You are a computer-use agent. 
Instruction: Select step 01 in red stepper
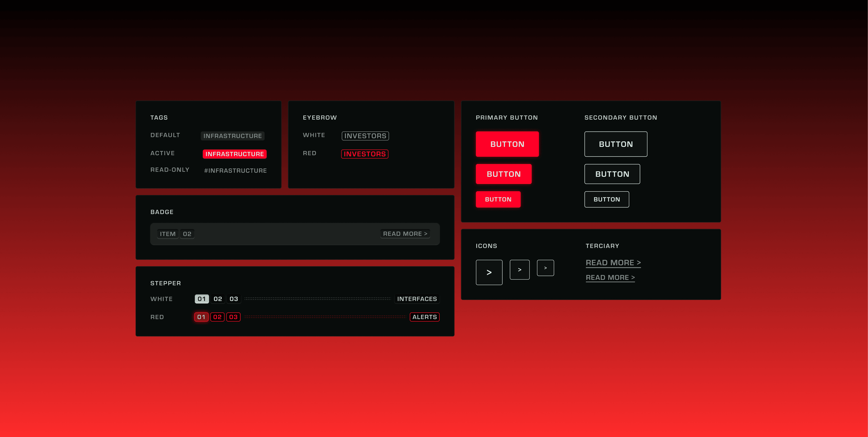(x=201, y=317)
